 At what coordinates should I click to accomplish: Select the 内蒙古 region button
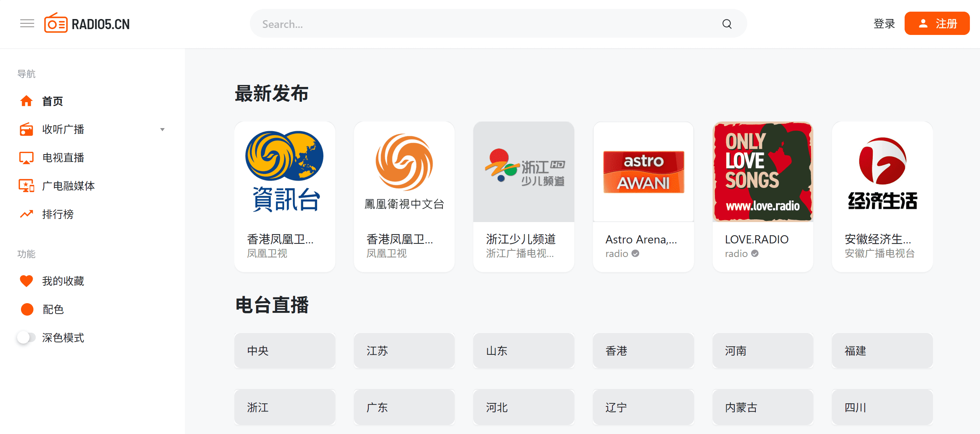[x=763, y=407]
